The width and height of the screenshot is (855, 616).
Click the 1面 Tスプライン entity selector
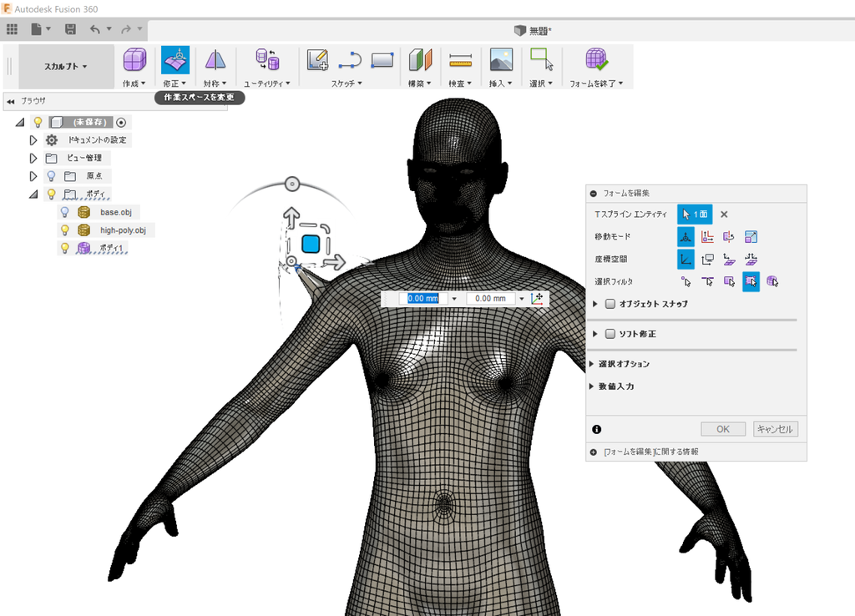(x=695, y=215)
